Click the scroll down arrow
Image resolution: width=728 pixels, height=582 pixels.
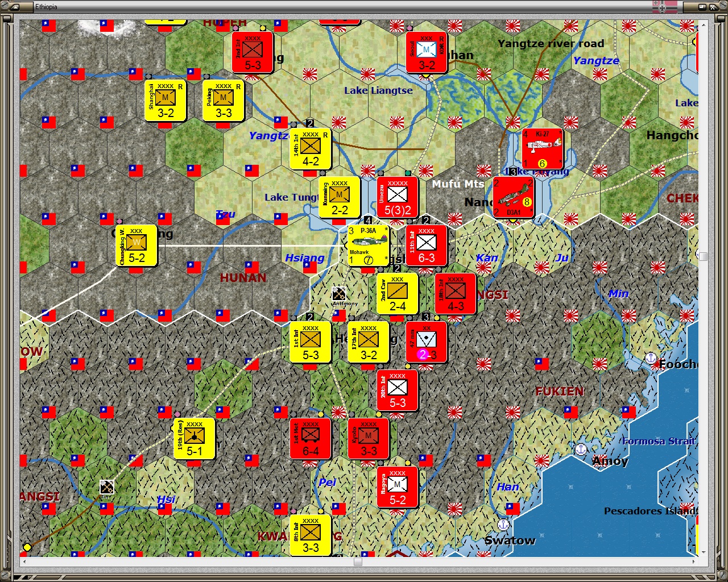[x=704, y=552]
